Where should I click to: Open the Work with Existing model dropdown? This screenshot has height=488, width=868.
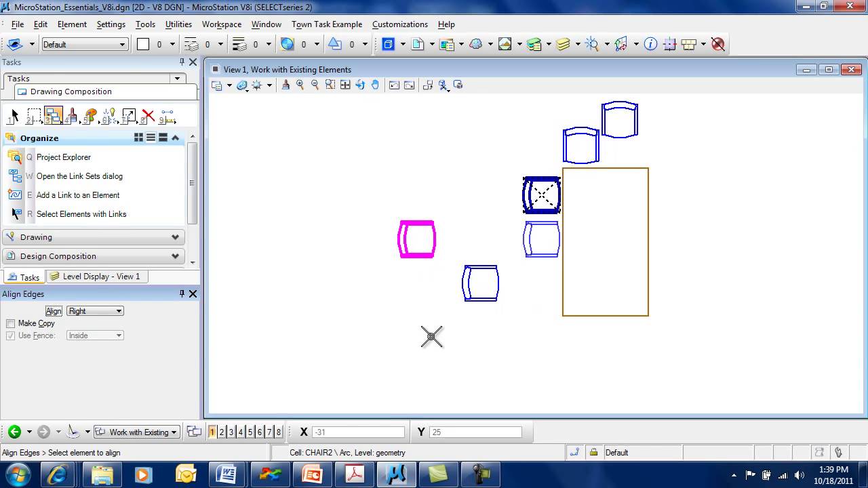tap(136, 432)
